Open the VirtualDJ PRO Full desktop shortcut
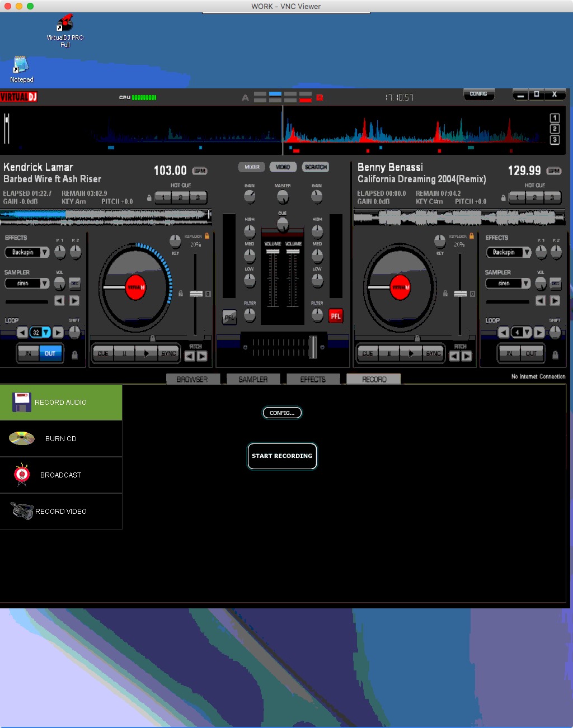The image size is (573, 728). [65, 31]
